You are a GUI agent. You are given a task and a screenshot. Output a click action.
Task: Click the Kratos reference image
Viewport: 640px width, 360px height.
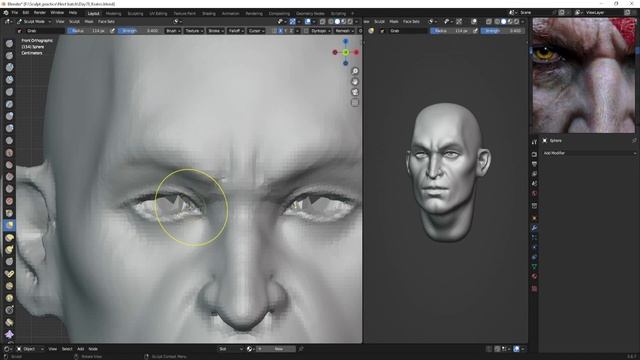point(584,75)
